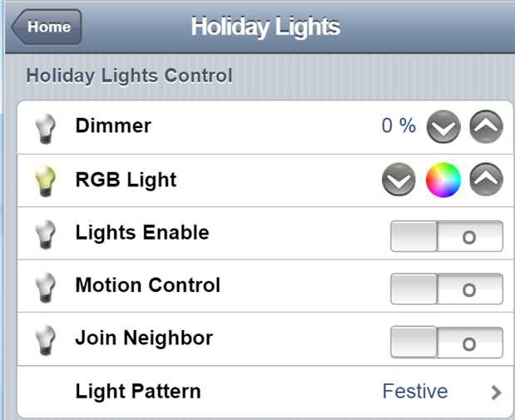This screenshot has width=515, height=420.
Task: Decrease Dimmer level with down arrow
Action: 443,126
